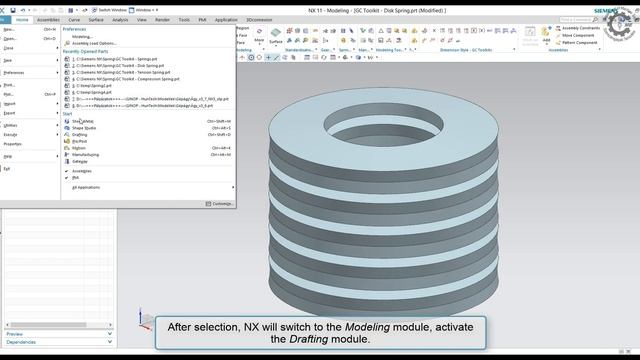This screenshot has width=640, height=360.
Task: Switch to the Assemblies ribbon tab
Action: [48, 20]
